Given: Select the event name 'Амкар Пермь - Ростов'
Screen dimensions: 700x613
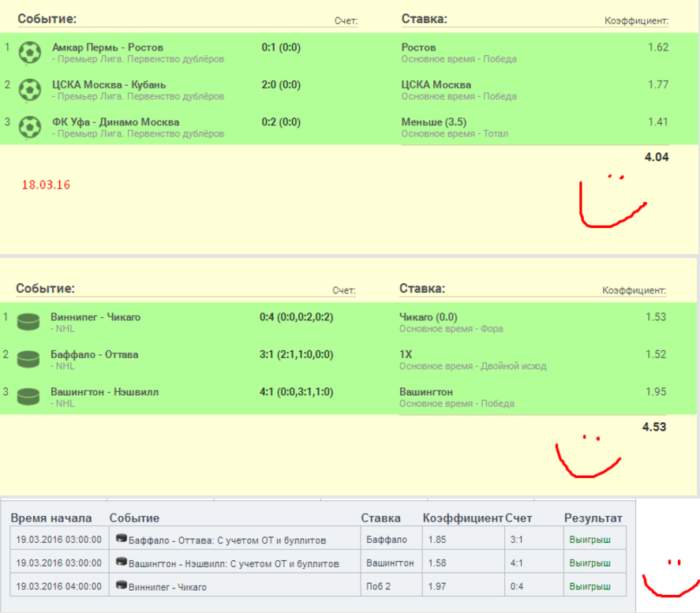Looking at the screenshot, I should tap(107, 47).
